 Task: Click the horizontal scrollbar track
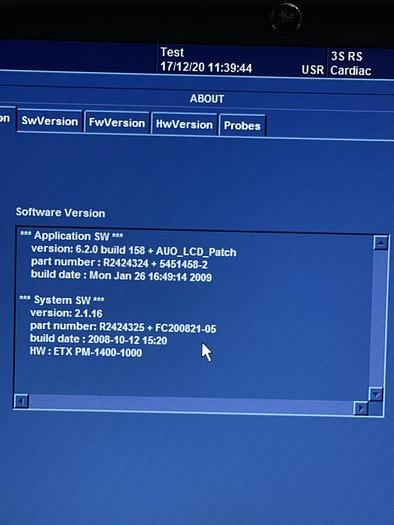point(191,404)
